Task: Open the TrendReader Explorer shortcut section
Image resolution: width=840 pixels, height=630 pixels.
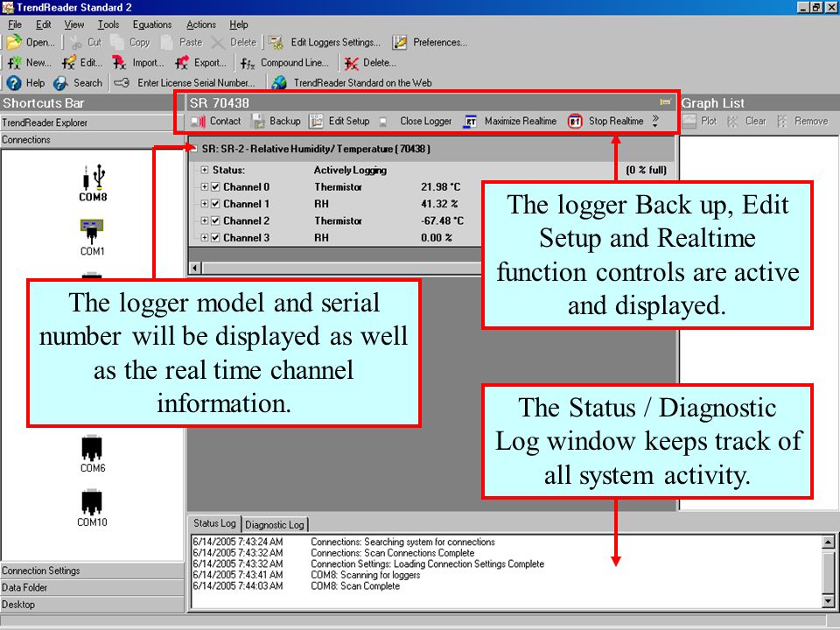Action: 92,122
